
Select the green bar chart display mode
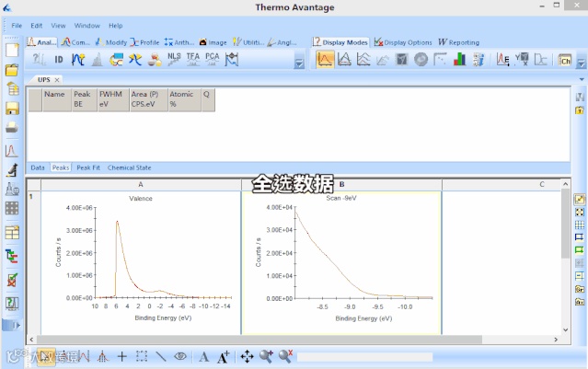pos(459,59)
